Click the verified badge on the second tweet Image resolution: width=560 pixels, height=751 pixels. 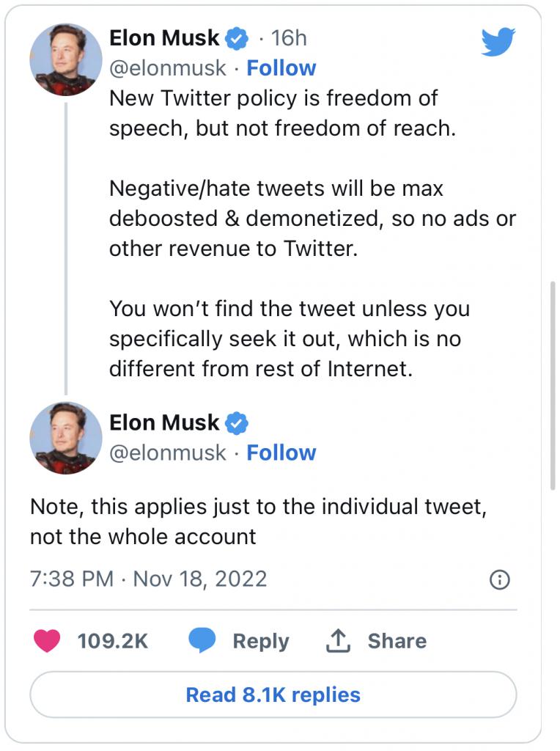point(237,423)
